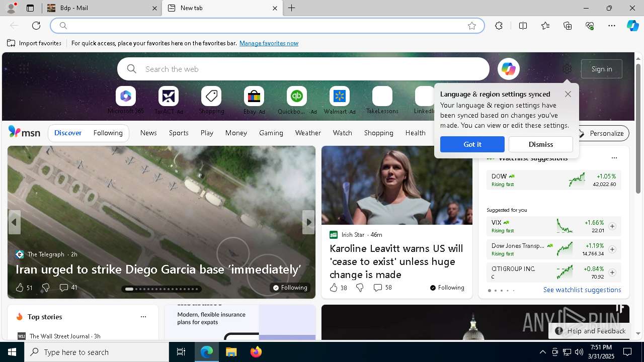Open Shopping quick link tile
Viewport: 644px width, 362px height.
(x=211, y=101)
